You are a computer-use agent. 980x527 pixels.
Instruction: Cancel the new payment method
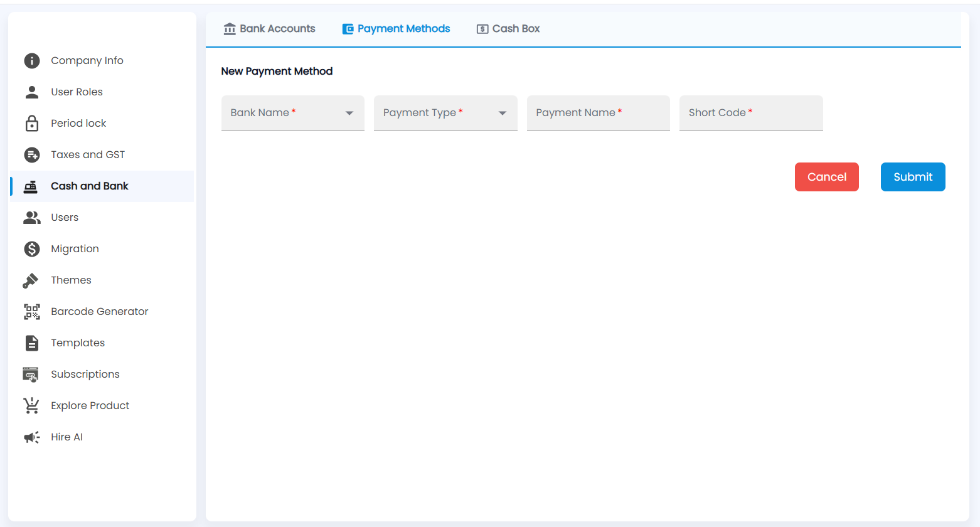pos(827,177)
